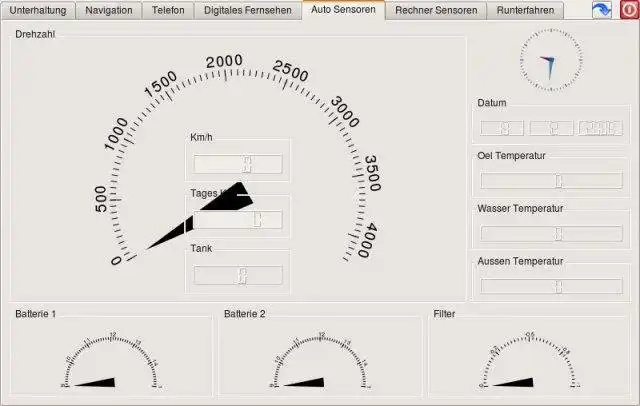The height and width of the screenshot is (406, 640).
Task: Click the 3500 mark on the Drehzahl dial
Action: (373, 173)
